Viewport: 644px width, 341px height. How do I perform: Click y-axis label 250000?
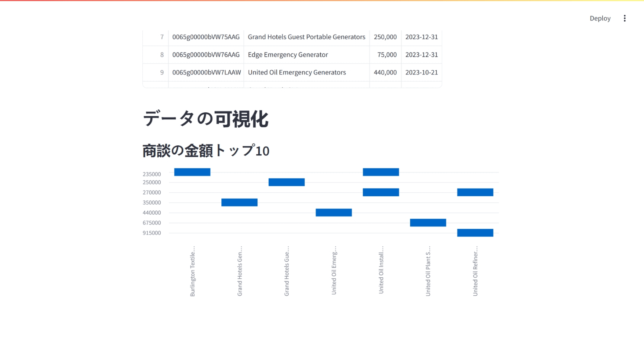click(152, 182)
